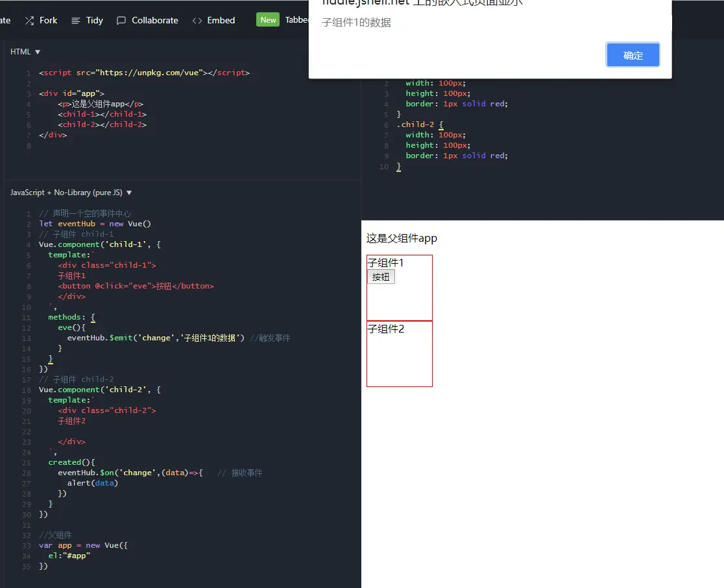Click the green New badge

click(268, 20)
